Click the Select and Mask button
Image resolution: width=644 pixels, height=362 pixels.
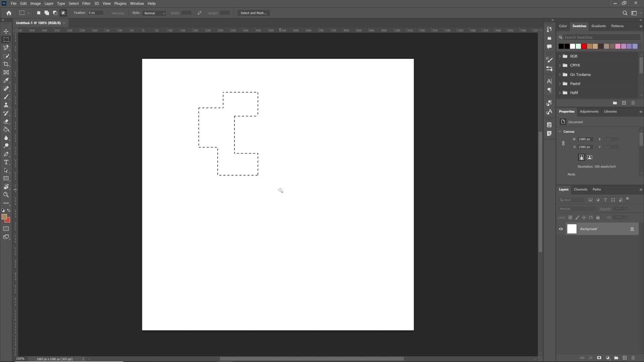pyautogui.click(x=254, y=13)
